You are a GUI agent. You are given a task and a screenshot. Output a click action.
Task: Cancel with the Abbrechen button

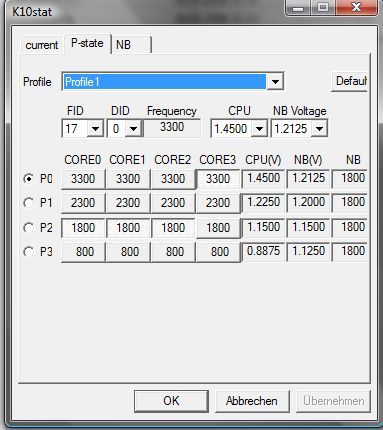pyautogui.click(x=252, y=401)
